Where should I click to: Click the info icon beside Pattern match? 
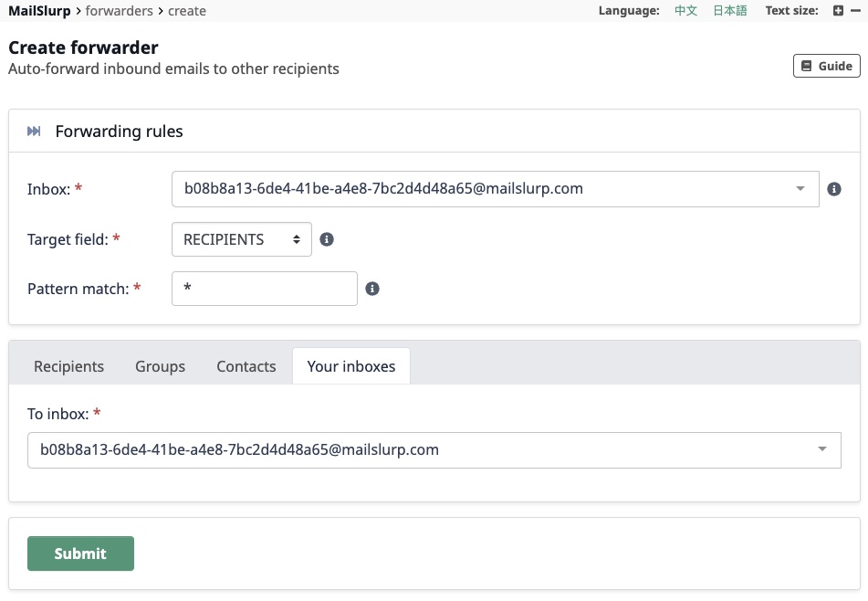point(372,289)
